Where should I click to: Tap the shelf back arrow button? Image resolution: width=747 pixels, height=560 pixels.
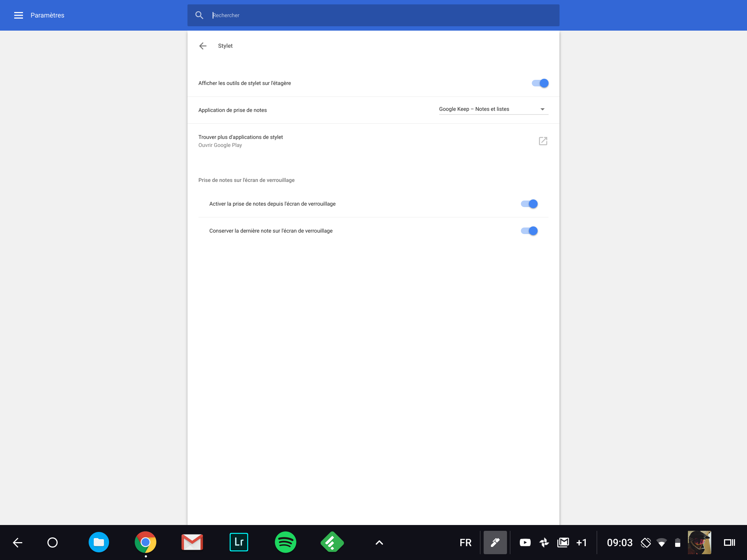pyautogui.click(x=18, y=542)
